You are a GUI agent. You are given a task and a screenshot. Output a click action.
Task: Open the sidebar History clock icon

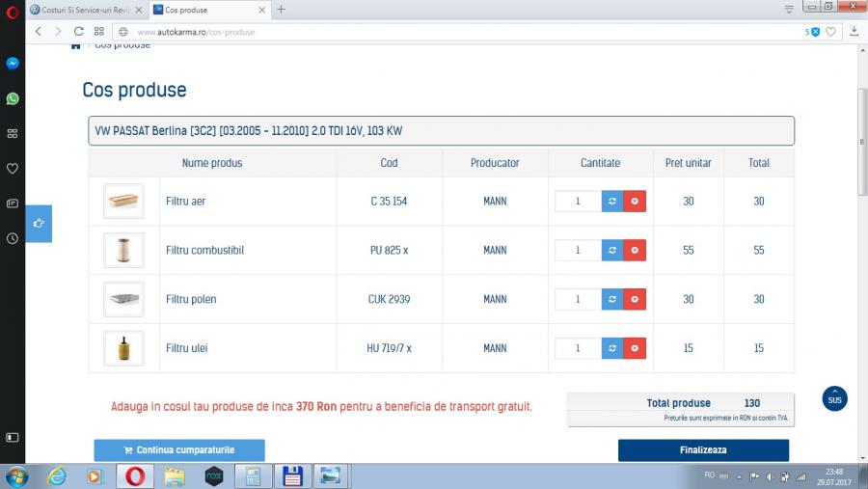pos(13,238)
